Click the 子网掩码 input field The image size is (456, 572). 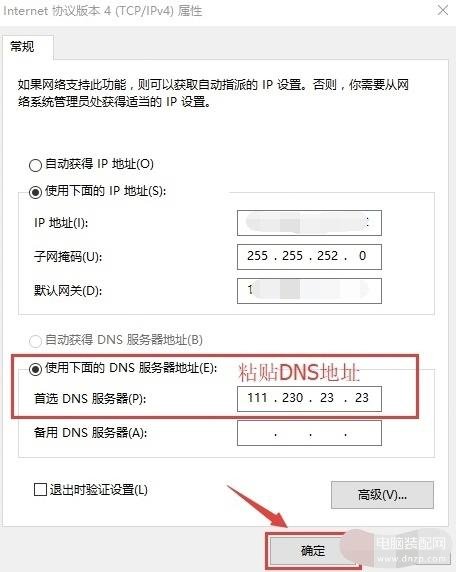[309, 257]
